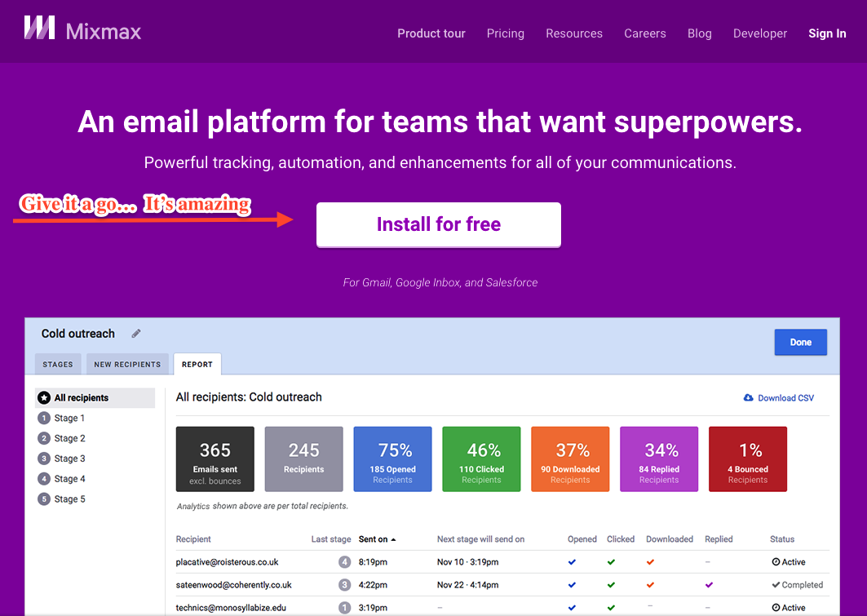Click green Clicked checkmark for placative@roisterous.co.uk

(x=611, y=562)
